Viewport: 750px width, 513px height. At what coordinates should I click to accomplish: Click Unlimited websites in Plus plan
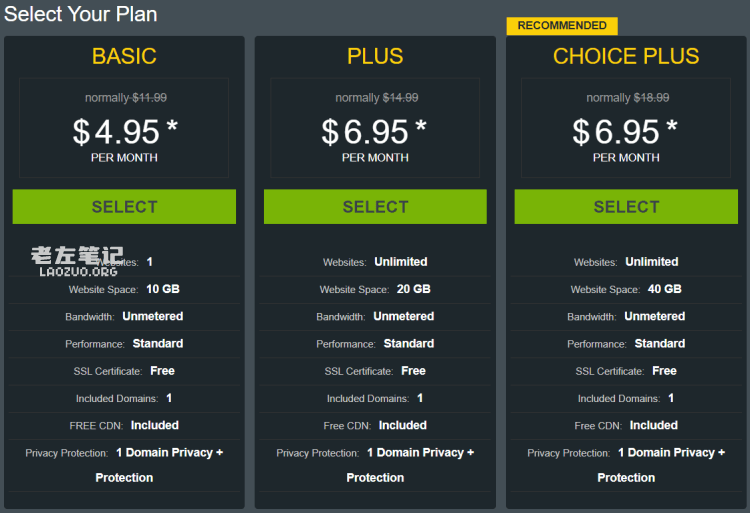pos(400,262)
